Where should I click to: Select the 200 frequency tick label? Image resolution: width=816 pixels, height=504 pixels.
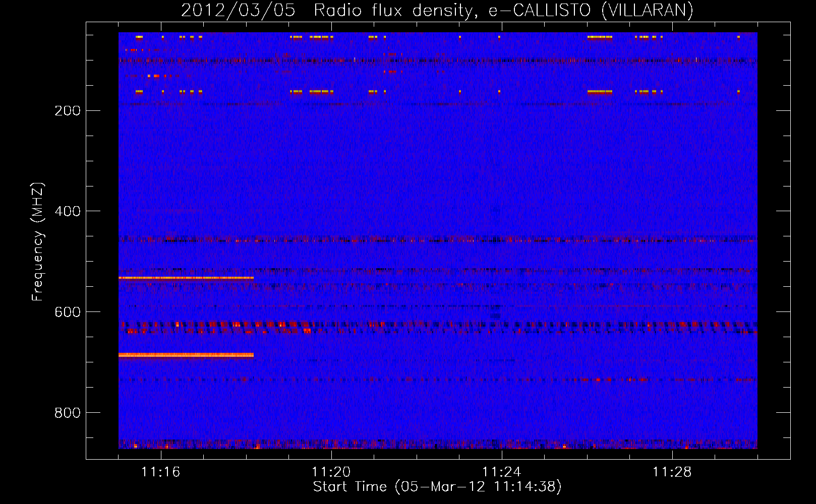coord(68,111)
